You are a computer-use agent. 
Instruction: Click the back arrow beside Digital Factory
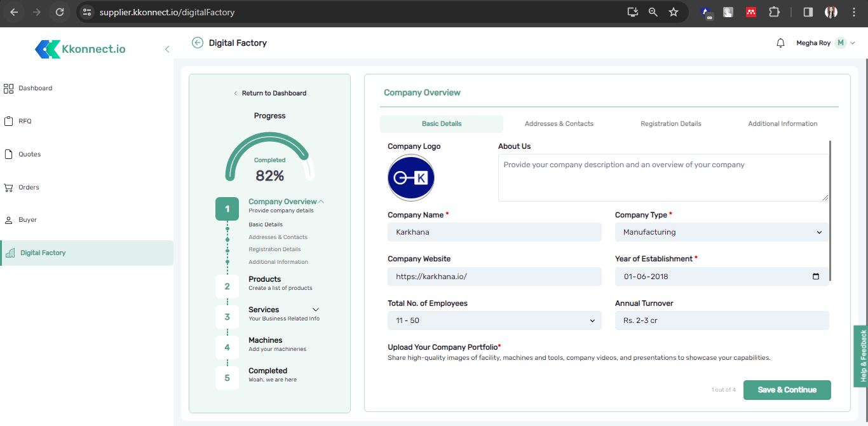[x=198, y=43]
